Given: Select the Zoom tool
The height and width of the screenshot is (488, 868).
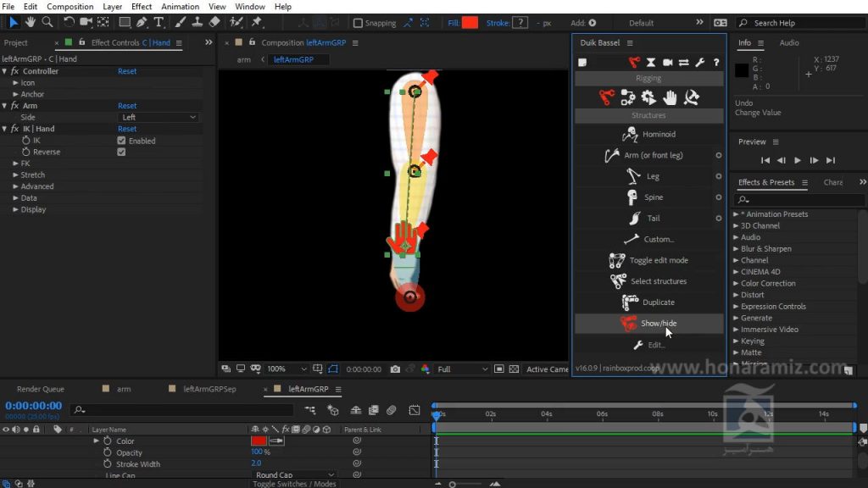Looking at the screenshot, I should [x=47, y=22].
